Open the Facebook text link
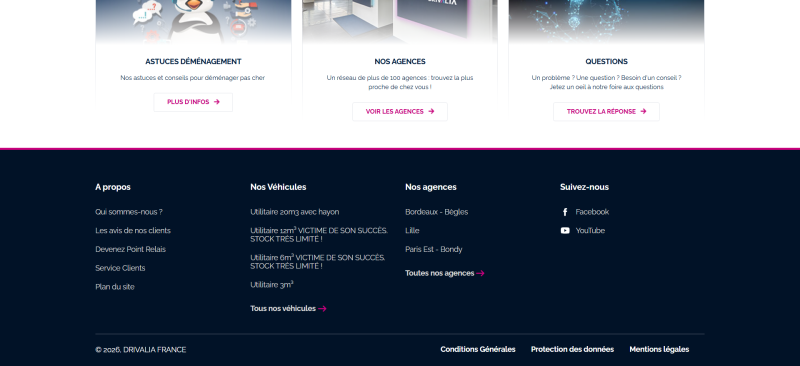 (592, 212)
